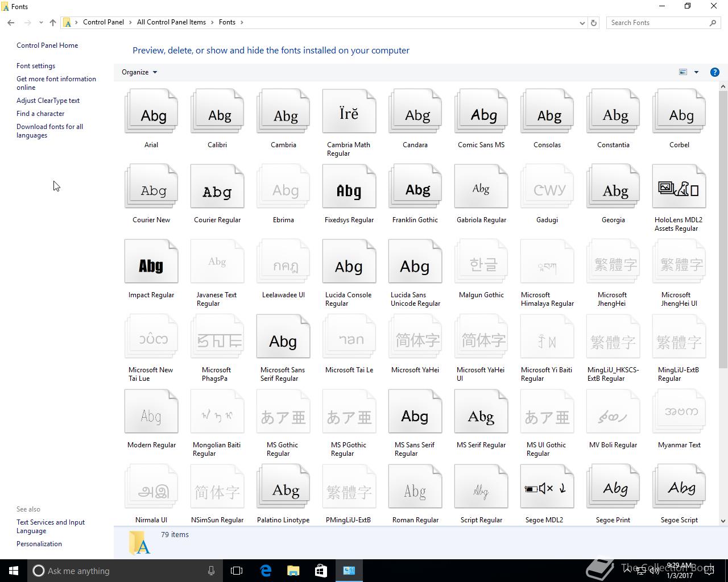This screenshot has height=582, width=728.
Task: Click the vertical scrollbar thumb
Action: 723,229
